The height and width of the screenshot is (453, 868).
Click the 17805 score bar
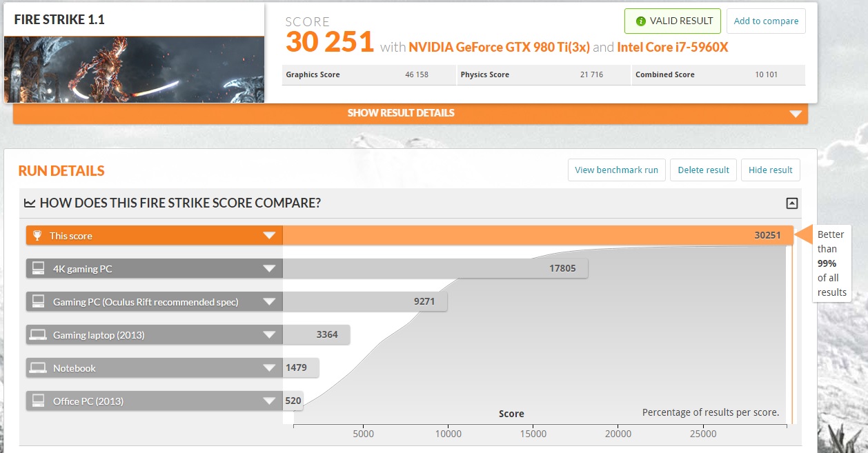[435, 268]
